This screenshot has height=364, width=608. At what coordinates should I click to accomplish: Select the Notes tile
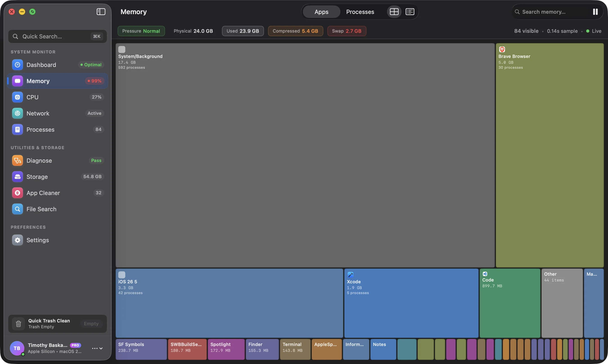383,349
